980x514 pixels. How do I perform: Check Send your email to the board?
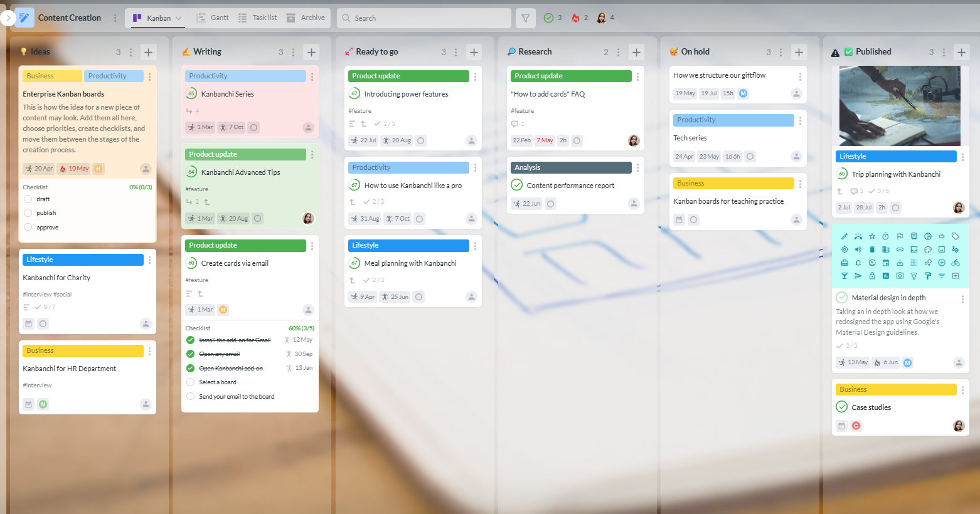point(190,396)
